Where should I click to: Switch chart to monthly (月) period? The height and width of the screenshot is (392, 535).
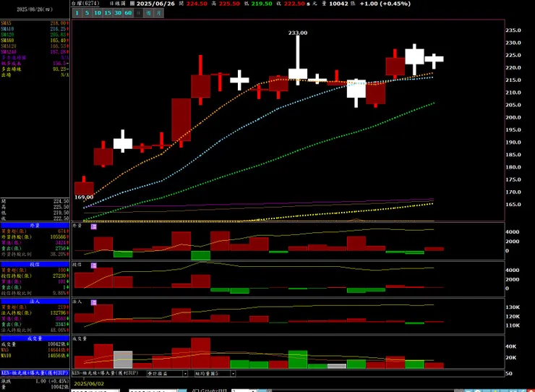pyautogui.click(x=159, y=13)
